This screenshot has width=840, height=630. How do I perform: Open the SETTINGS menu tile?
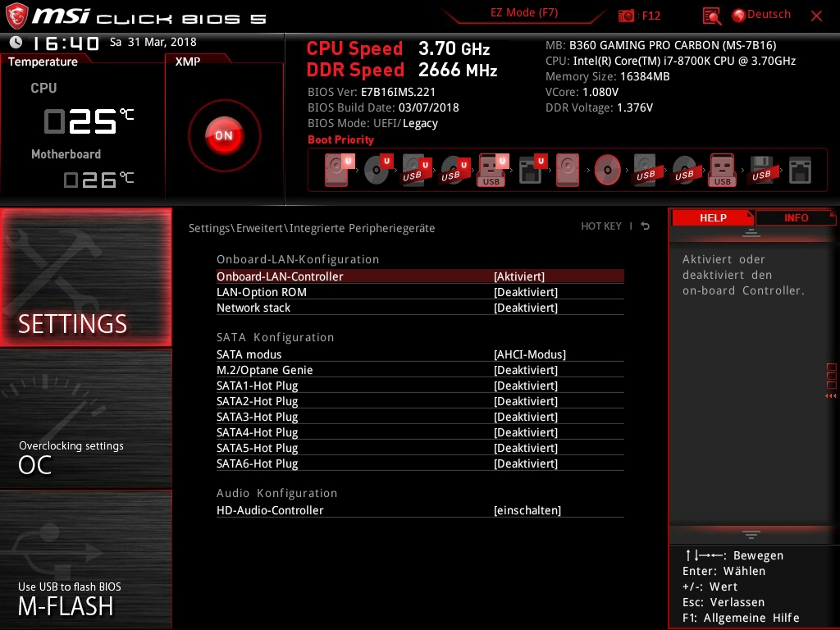click(86, 277)
